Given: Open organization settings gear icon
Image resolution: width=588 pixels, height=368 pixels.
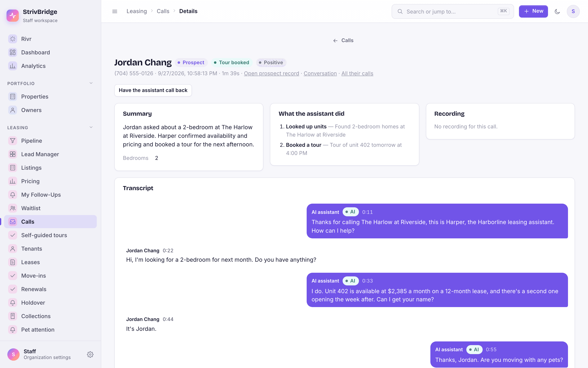Looking at the screenshot, I should tap(90, 354).
